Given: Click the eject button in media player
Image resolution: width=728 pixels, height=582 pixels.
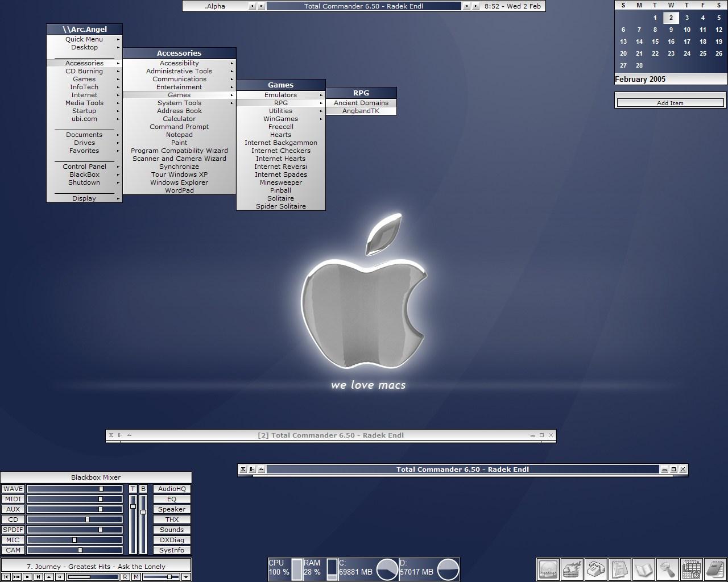Looking at the screenshot, I should coord(49,577).
